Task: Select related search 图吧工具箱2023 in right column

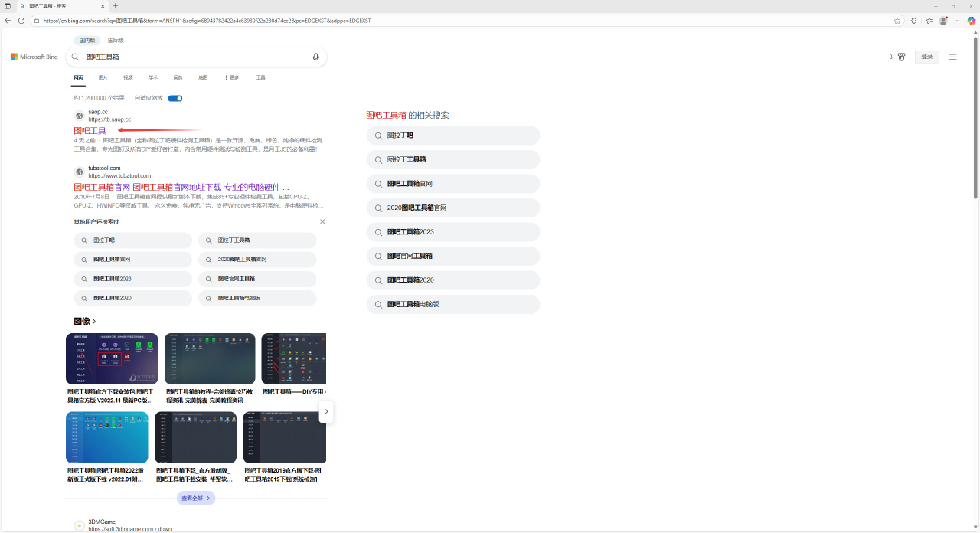Action: click(x=453, y=232)
